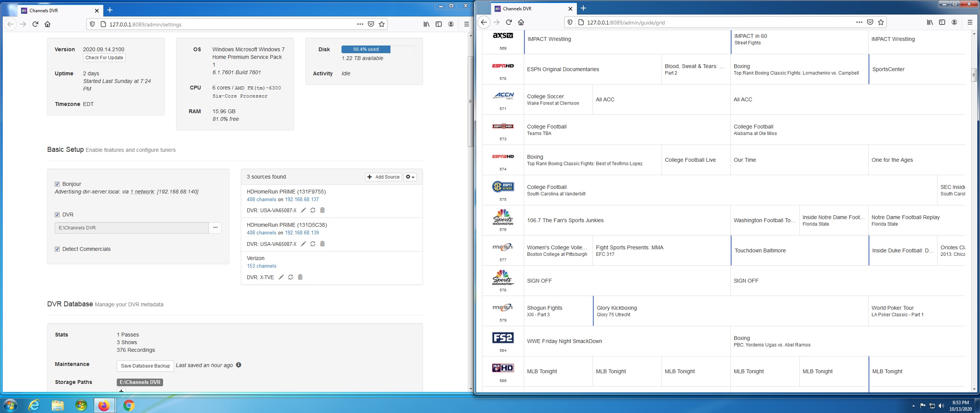Edit the HDHomeRun 131F9755 source lineup

(303, 210)
